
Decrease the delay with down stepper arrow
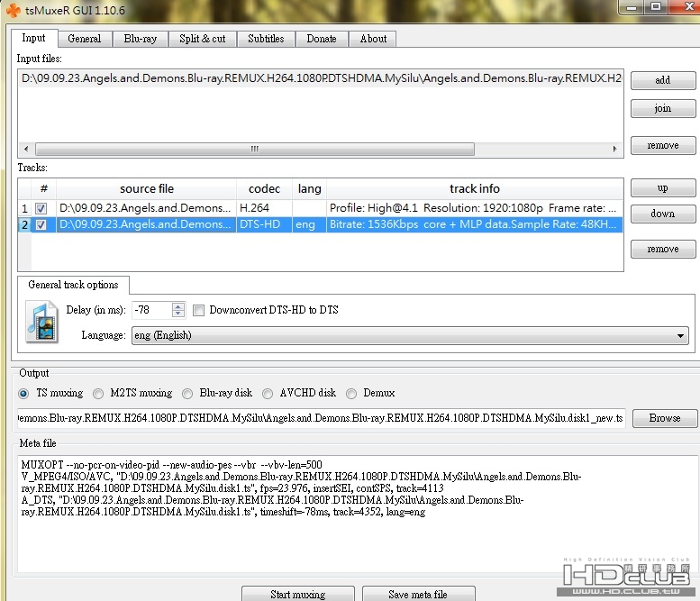click(178, 314)
